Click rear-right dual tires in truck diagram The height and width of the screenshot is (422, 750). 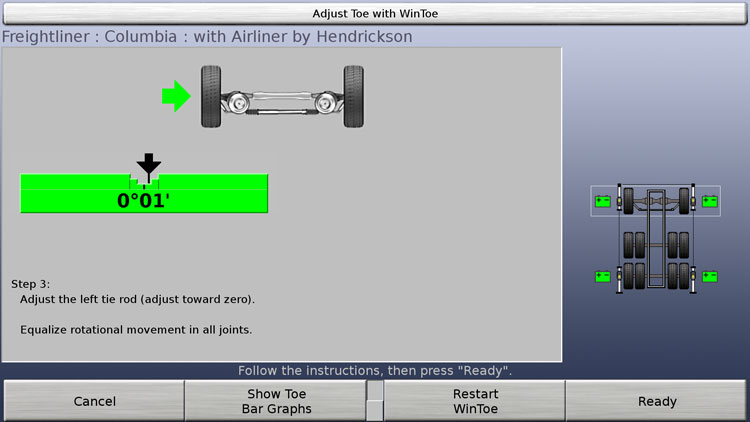[x=679, y=259]
